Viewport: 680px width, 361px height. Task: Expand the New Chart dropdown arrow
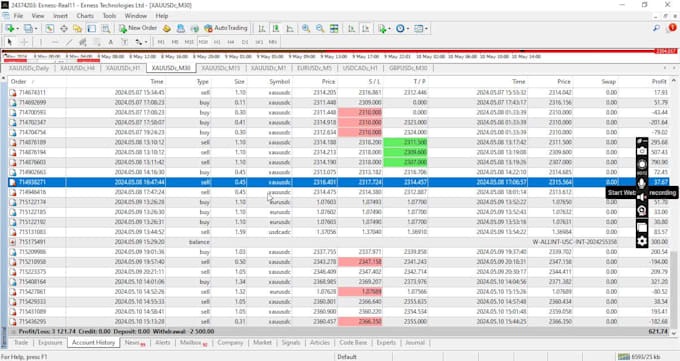(17, 29)
